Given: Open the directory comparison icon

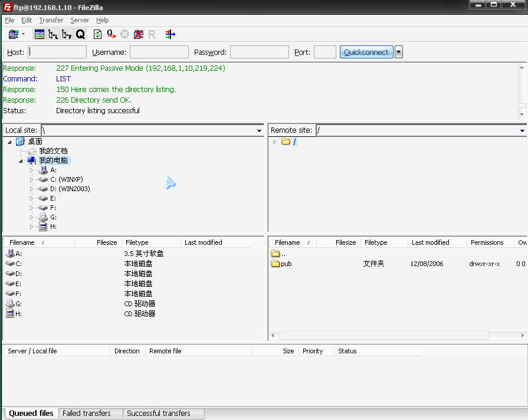Looking at the screenshot, I should click(x=170, y=34).
